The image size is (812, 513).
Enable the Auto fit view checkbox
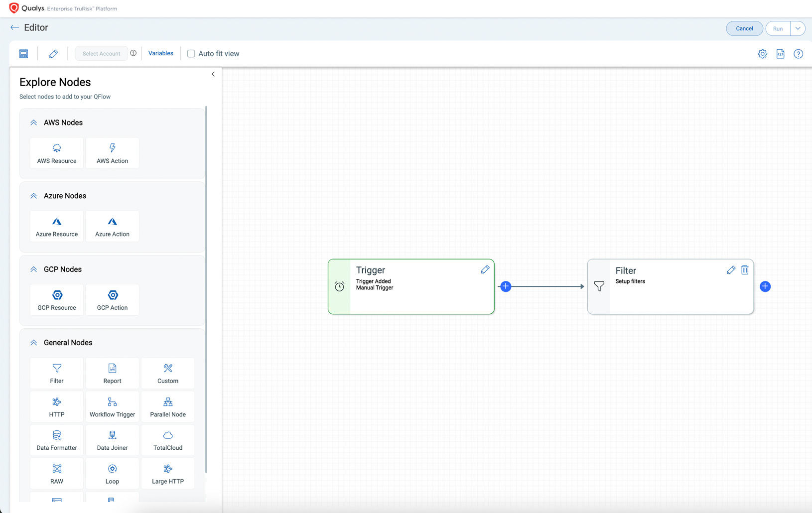[191, 54]
